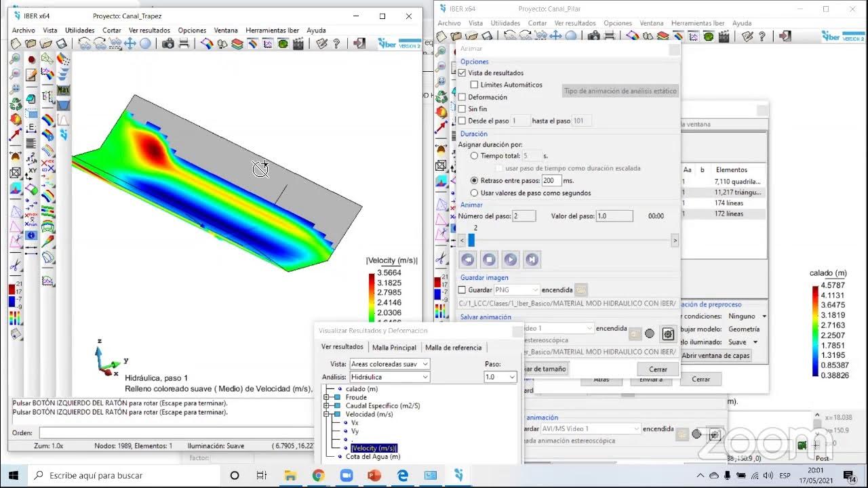Viewport: 868px width, 488px height.
Task: Select the camera snapshot icon in top toolbar
Action: [x=168, y=42]
